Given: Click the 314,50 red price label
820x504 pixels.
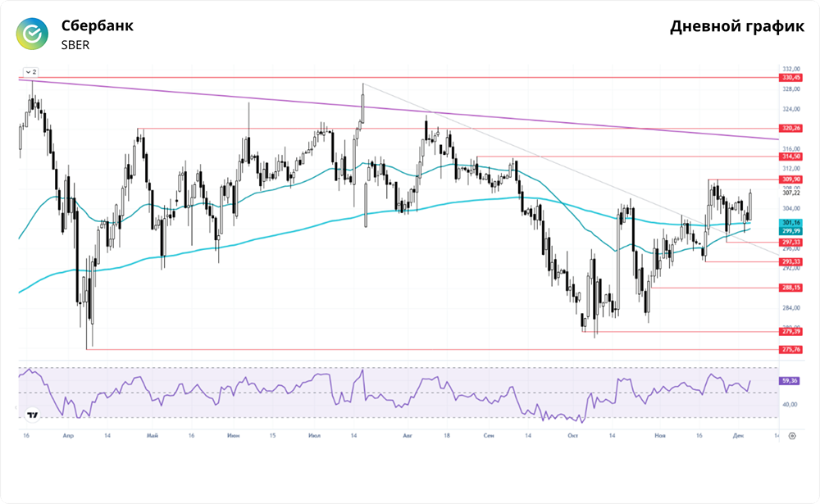Looking at the screenshot, I should [x=790, y=156].
